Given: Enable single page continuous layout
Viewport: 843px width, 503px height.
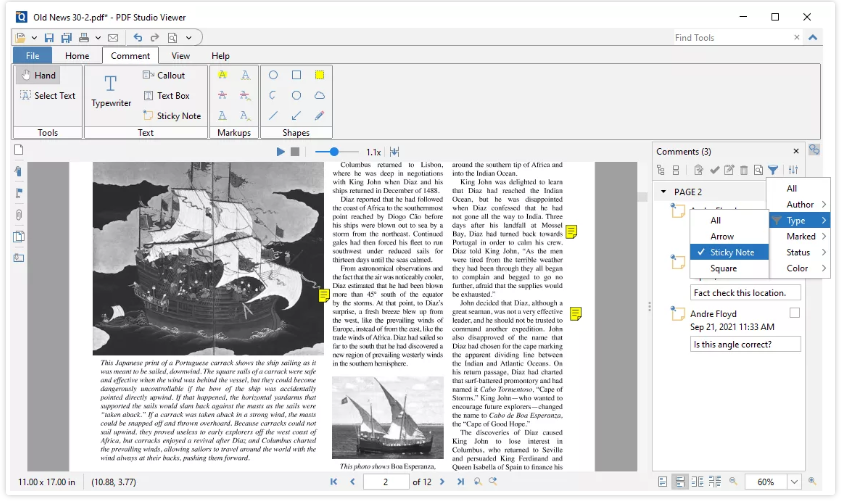Looking at the screenshot, I should click(x=680, y=483).
